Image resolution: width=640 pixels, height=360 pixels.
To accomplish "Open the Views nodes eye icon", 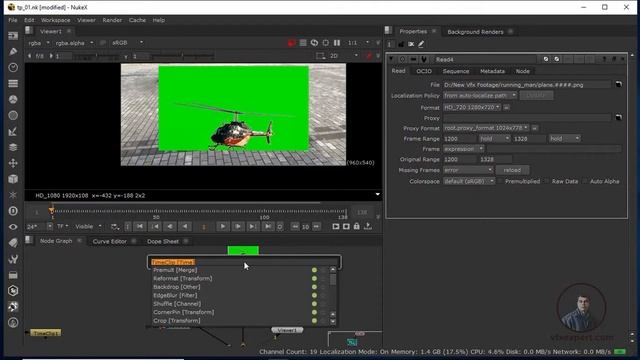I will pyautogui.click(x=13, y=227).
